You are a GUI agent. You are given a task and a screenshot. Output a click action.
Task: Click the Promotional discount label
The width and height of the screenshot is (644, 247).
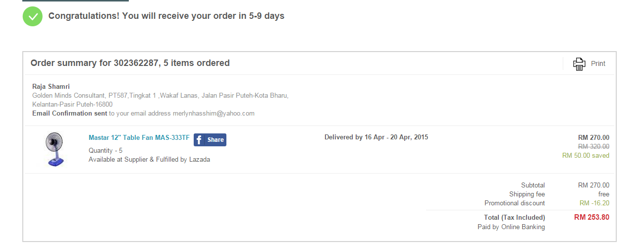(514, 203)
